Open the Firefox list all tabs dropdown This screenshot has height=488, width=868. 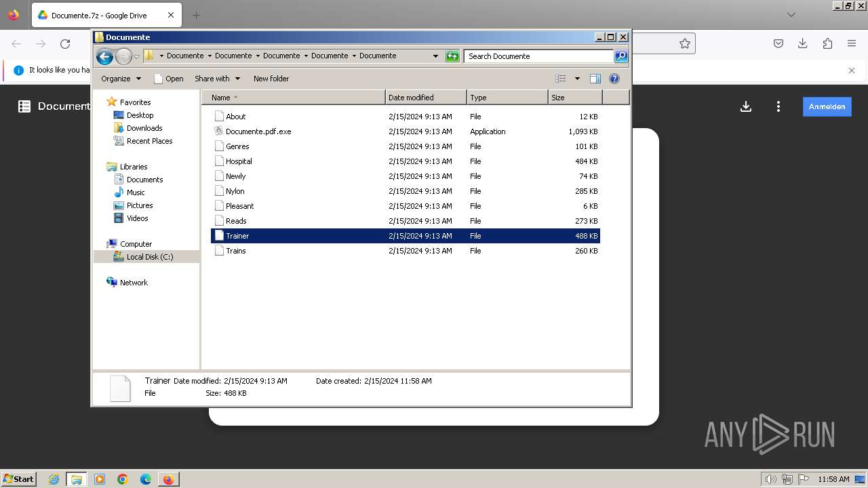pos(791,15)
